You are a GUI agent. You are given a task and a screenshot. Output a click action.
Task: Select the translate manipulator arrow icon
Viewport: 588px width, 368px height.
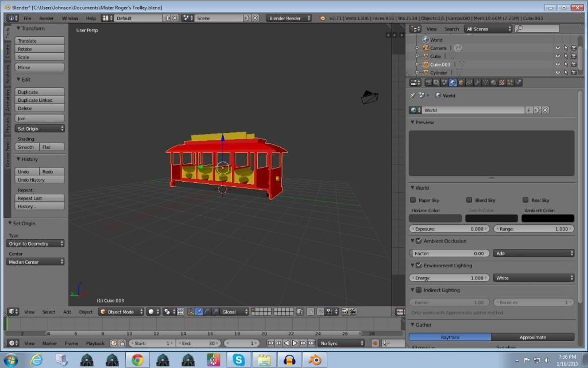199,312
